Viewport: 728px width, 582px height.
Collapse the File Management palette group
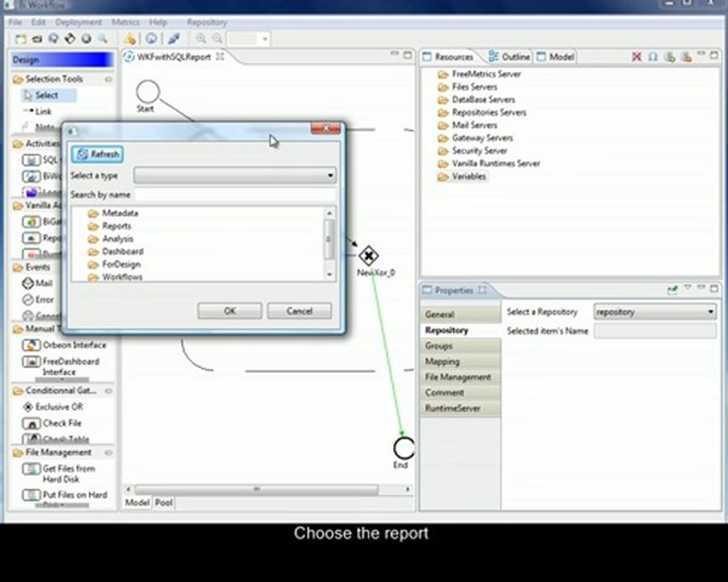(x=108, y=453)
